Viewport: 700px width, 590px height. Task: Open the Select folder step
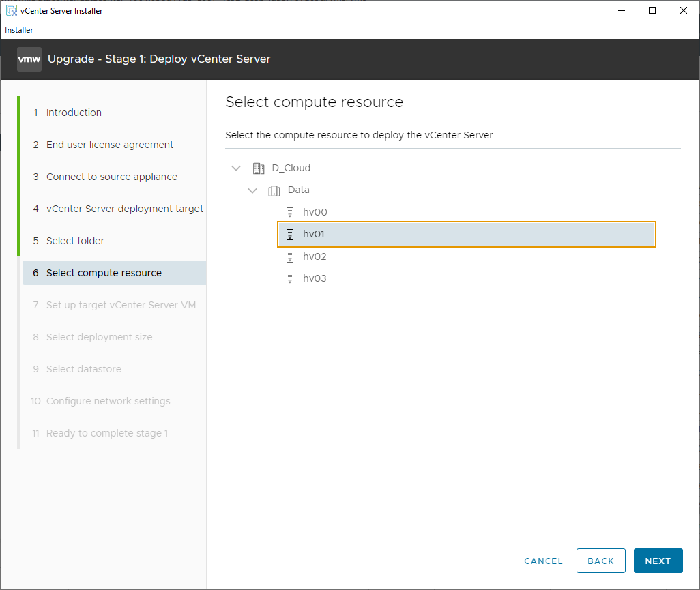tap(75, 241)
